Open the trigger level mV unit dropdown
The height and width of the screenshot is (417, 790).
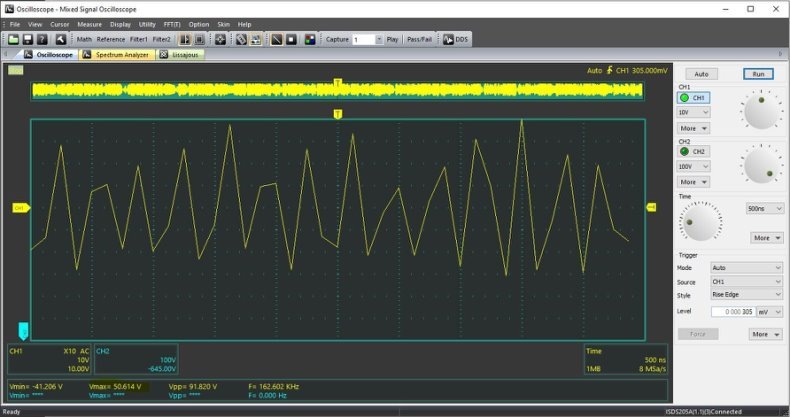click(x=771, y=312)
